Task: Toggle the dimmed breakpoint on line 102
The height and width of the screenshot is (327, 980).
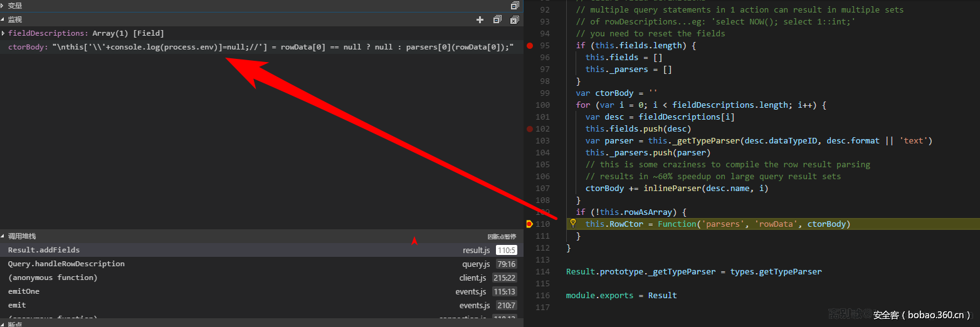Action: tap(530, 129)
